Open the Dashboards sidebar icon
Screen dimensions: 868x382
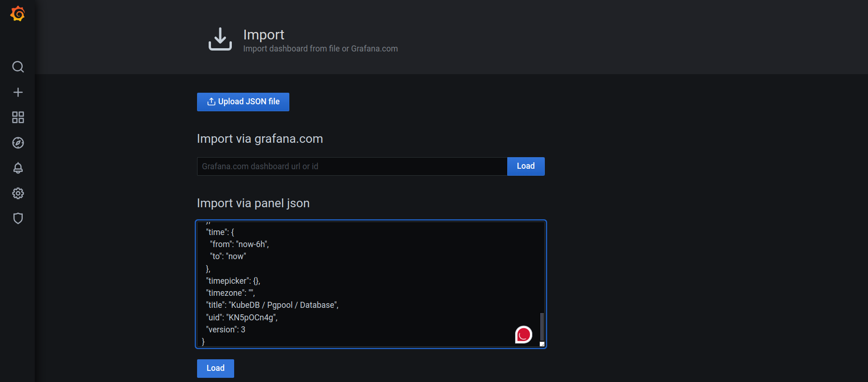click(x=18, y=117)
